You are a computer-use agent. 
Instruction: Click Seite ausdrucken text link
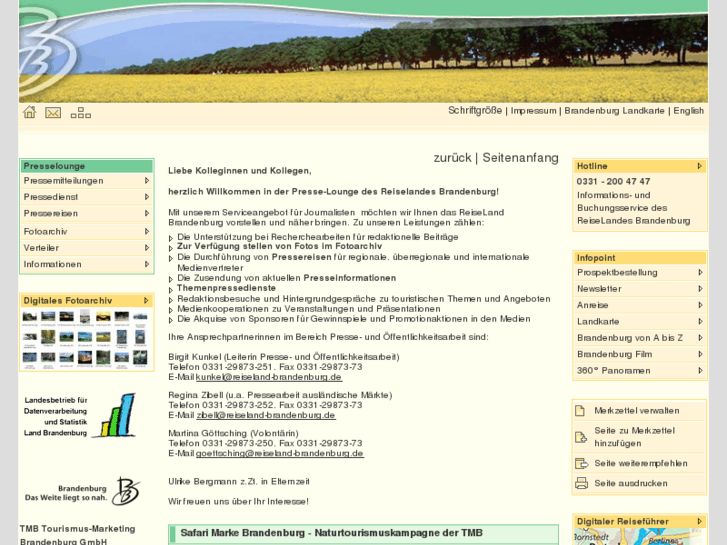631,483
